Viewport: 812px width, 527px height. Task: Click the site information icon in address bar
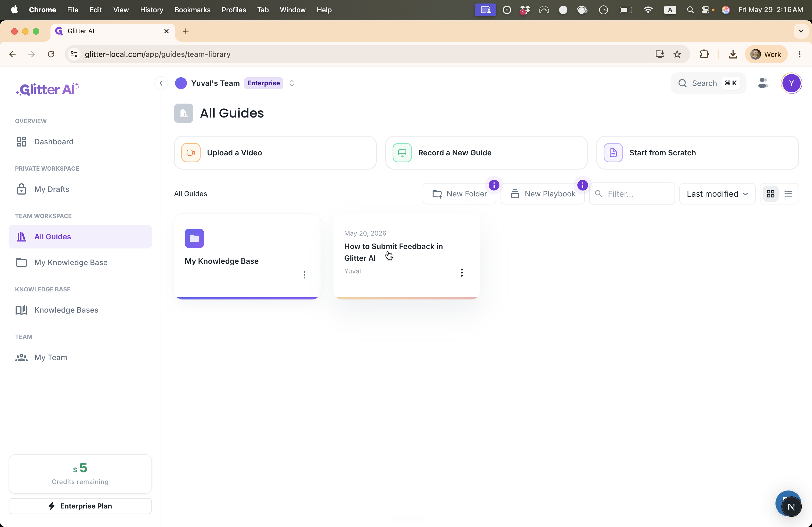pos(74,54)
